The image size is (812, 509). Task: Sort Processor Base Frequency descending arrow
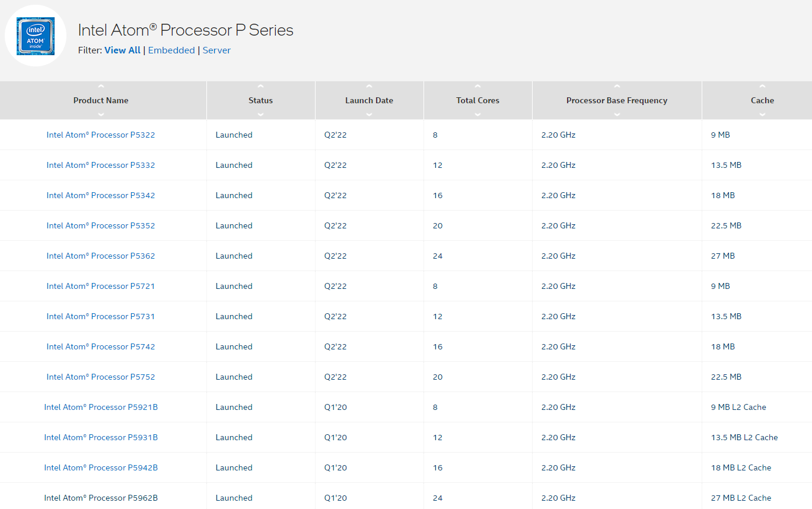617,114
